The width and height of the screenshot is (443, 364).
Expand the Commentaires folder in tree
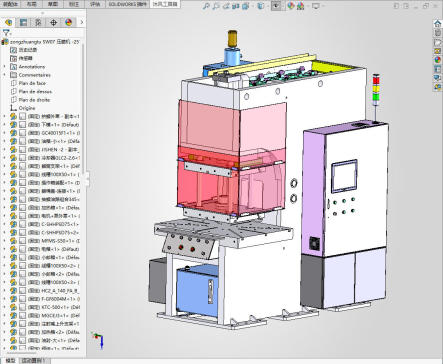4,75
